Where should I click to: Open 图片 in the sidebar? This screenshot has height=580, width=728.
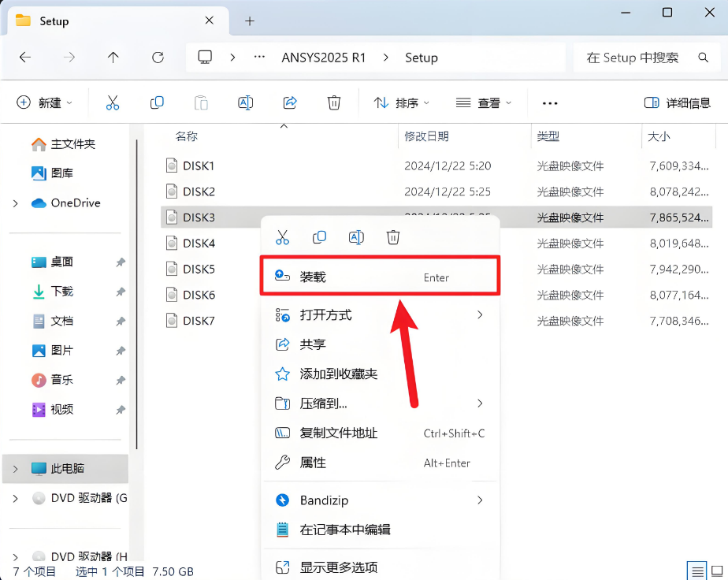pyautogui.click(x=52, y=351)
